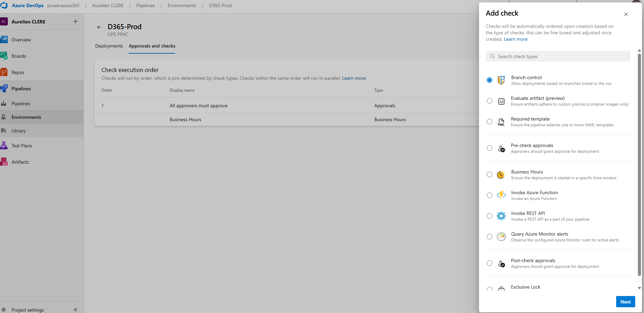
Task: Select the Business Hours radio button
Action: coord(490,174)
